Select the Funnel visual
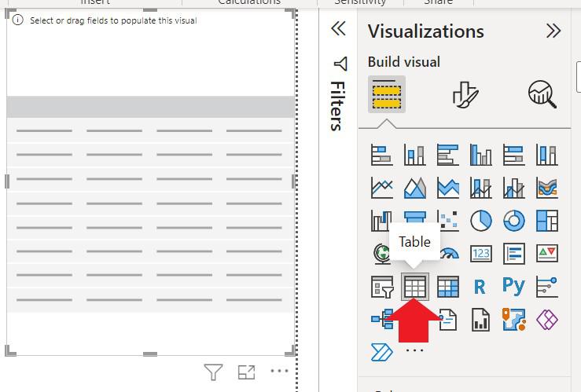This screenshot has width=581, height=392. point(414,217)
